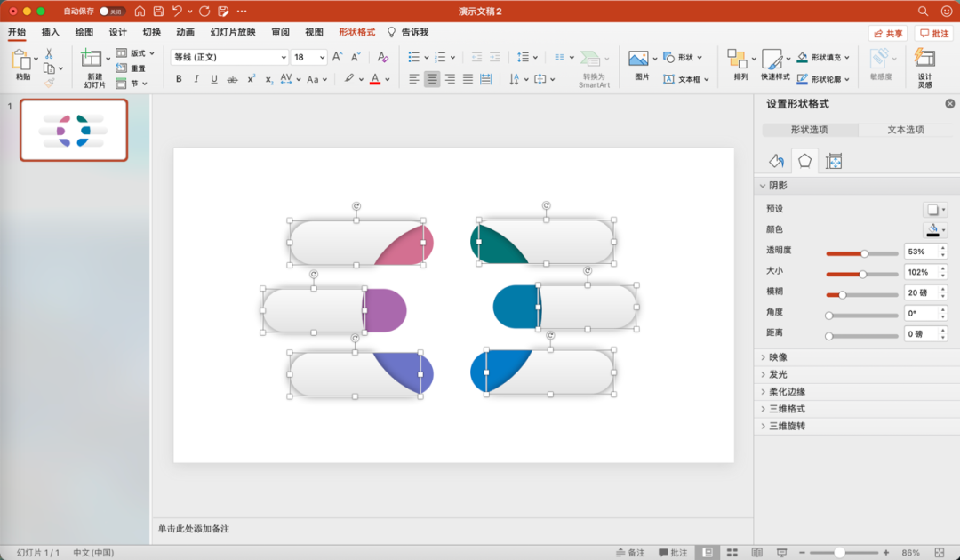Switch to Text Options (文本选项) tab
The height and width of the screenshot is (560, 960).
click(x=906, y=130)
